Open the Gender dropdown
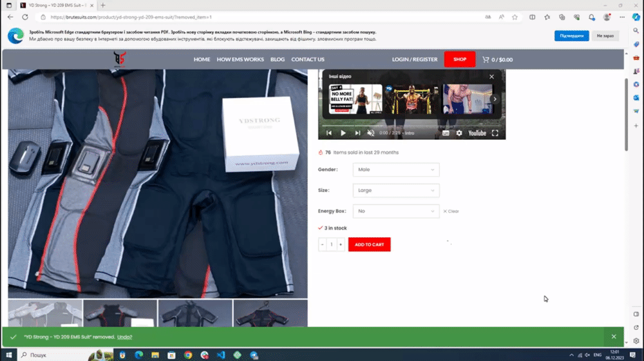 point(396,170)
